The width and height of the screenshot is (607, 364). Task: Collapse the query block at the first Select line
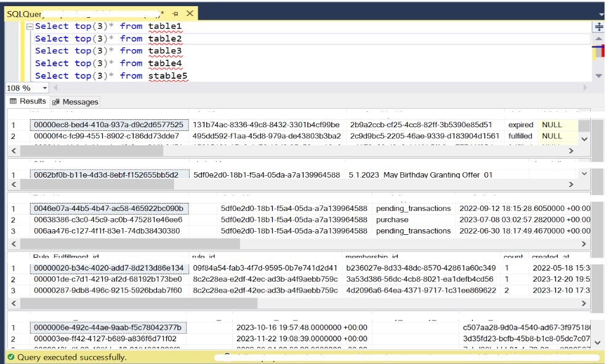click(x=30, y=26)
